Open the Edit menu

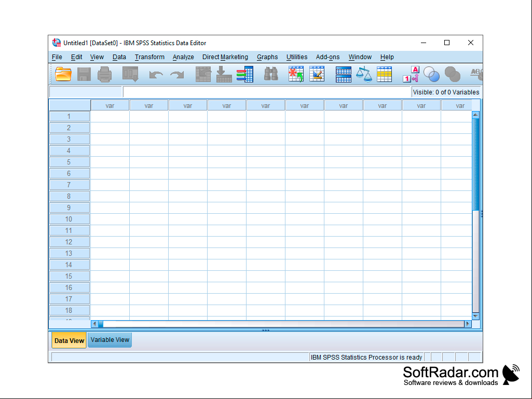77,57
